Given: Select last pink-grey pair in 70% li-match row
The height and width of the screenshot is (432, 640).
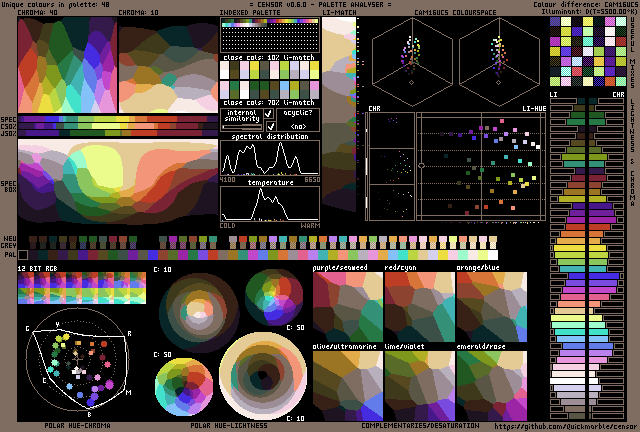Looking at the screenshot, I should tap(314, 90).
